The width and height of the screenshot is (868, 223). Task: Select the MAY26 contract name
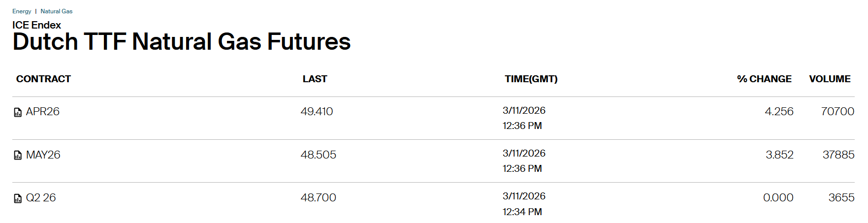(x=43, y=155)
